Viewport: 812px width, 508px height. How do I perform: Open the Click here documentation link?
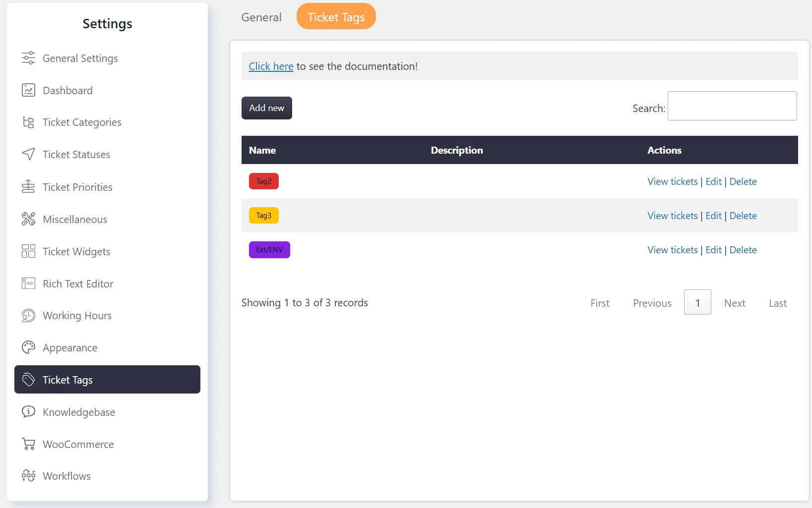click(x=271, y=66)
